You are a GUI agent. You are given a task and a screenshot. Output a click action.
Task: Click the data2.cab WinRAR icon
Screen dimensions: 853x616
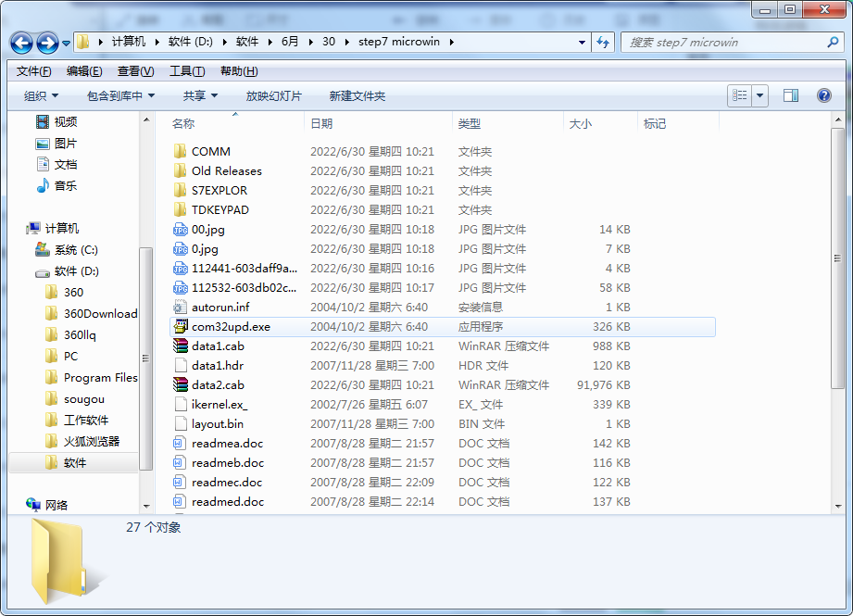[180, 384]
